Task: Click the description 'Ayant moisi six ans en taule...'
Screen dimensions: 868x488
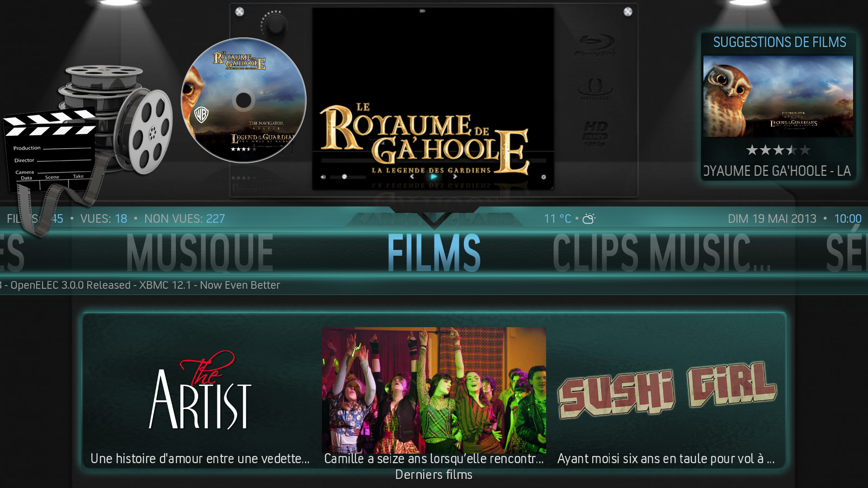Action: click(666, 459)
